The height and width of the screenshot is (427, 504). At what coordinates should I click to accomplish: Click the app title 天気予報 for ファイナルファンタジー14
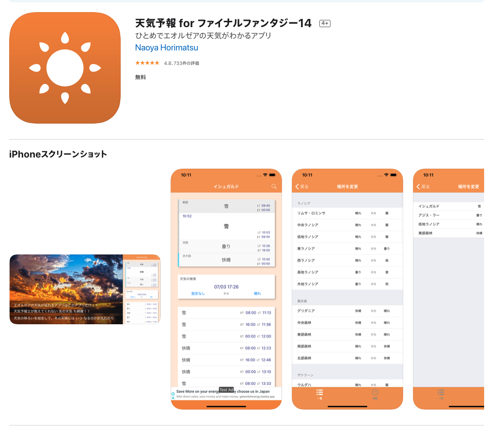click(x=223, y=23)
